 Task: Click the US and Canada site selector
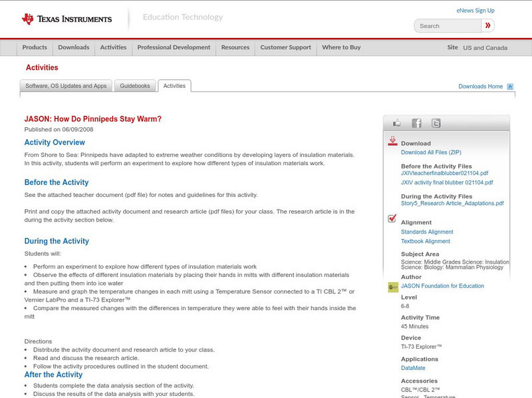click(x=485, y=48)
